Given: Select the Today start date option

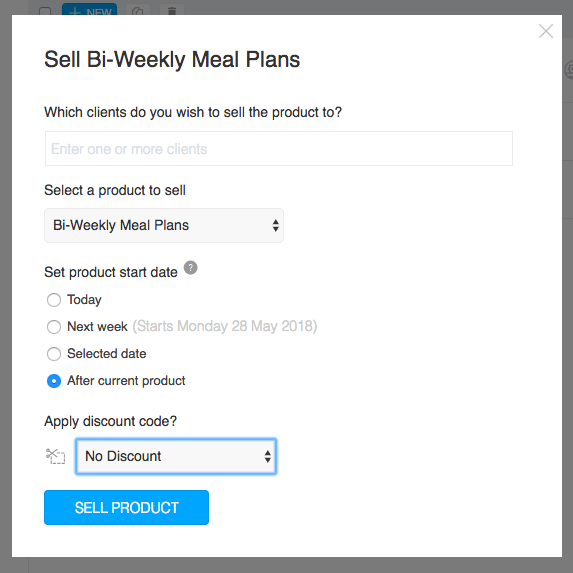Looking at the screenshot, I should [54, 300].
